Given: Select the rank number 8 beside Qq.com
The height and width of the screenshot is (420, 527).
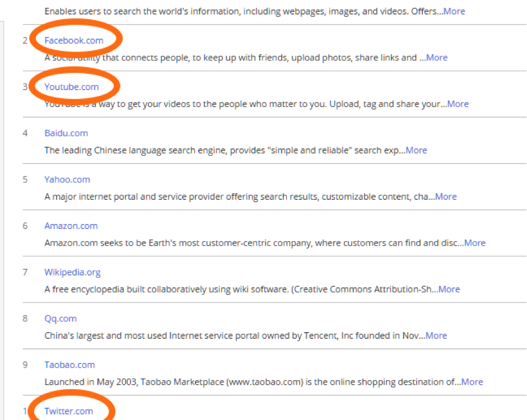Looking at the screenshot, I should pyautogui.click(x=25, y=319).
